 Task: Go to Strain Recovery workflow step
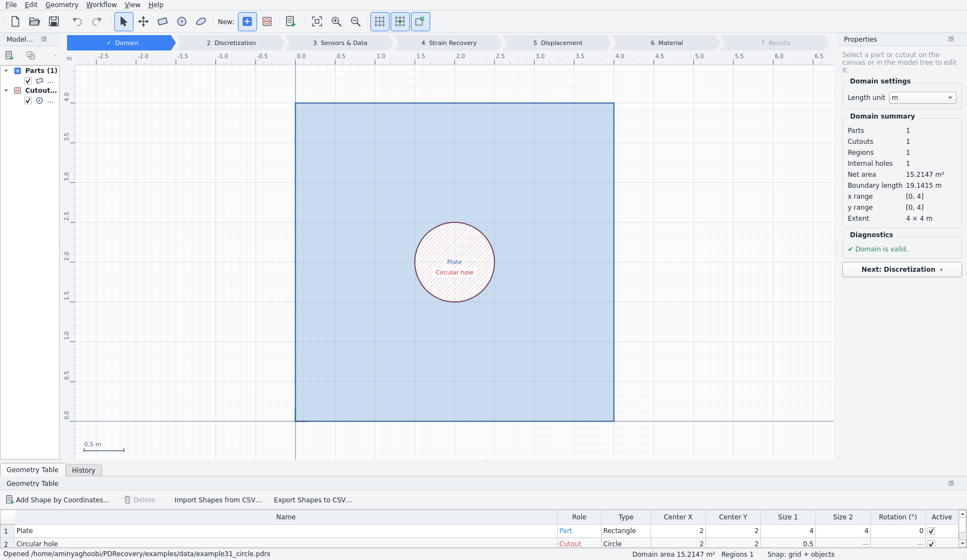click(x=448, y=43)
